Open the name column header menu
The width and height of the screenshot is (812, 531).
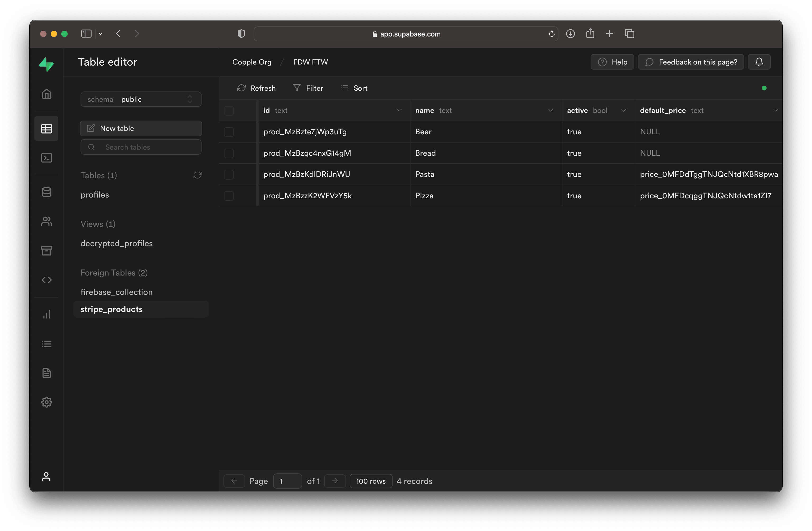point(550,110)
